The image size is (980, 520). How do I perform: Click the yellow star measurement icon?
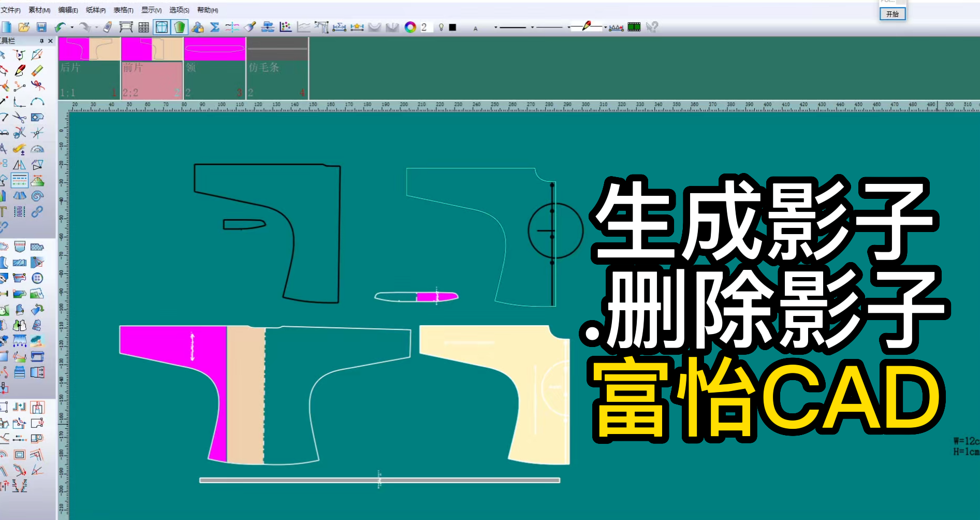[x=357, y=27]
